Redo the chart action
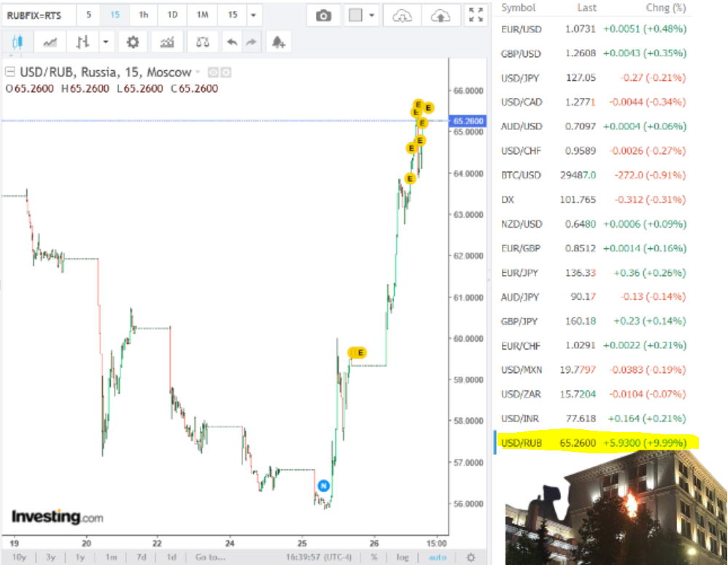Viewport: 728px width, 565px height. pyautogui.click(x=251, y=42)
